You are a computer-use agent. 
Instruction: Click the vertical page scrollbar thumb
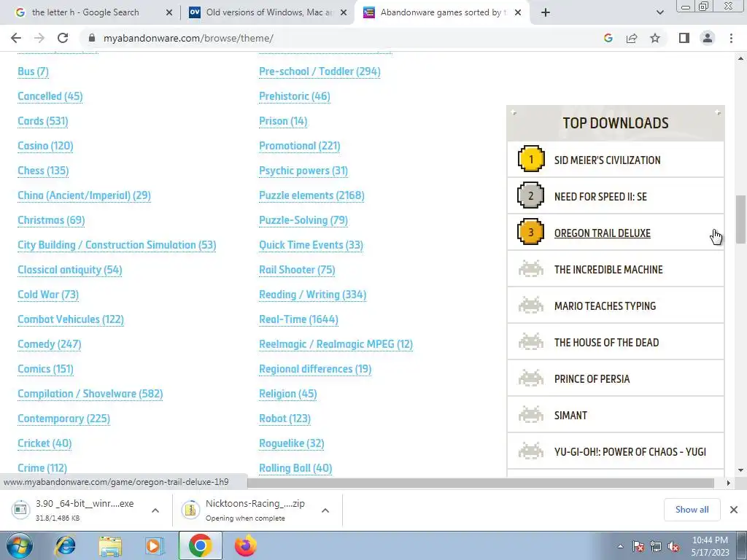pyautogui.click(x=740, y=219)
